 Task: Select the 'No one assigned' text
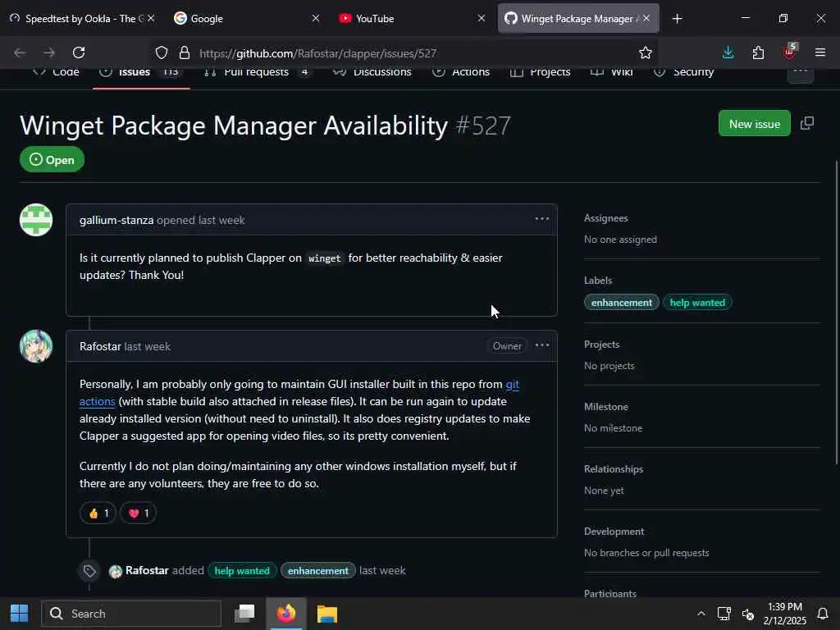click(x=620, y=240)
